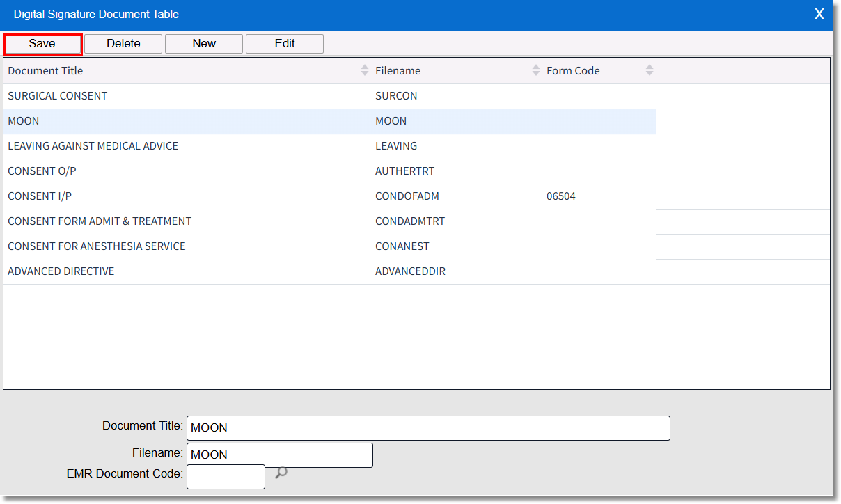Image resolution: width=841 pixels, height=504 pixels.
Task: Click into the Document Title text field
Action: click(x=428, y=428)
